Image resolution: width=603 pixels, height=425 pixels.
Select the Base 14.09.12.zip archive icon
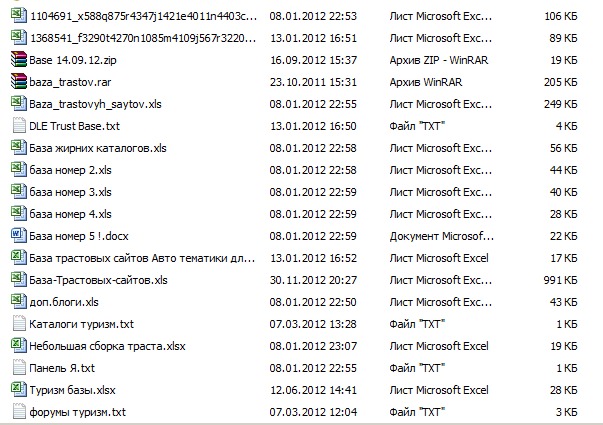click(x=19, y=60)
